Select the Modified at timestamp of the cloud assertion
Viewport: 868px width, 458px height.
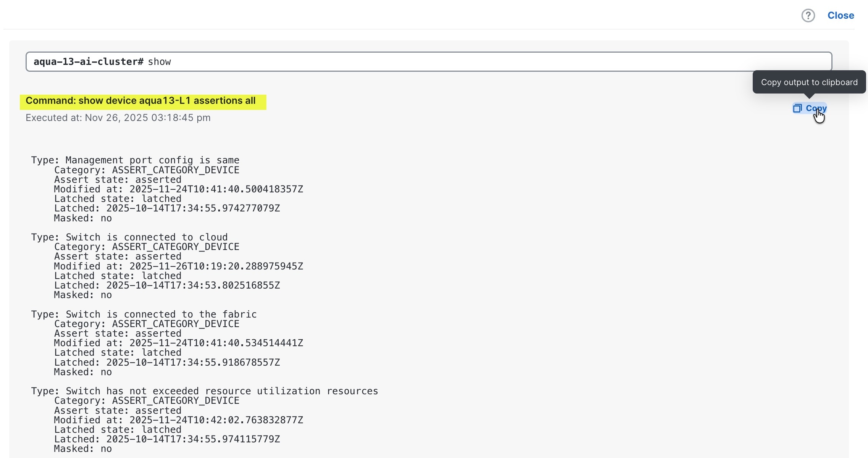(178, 266)
